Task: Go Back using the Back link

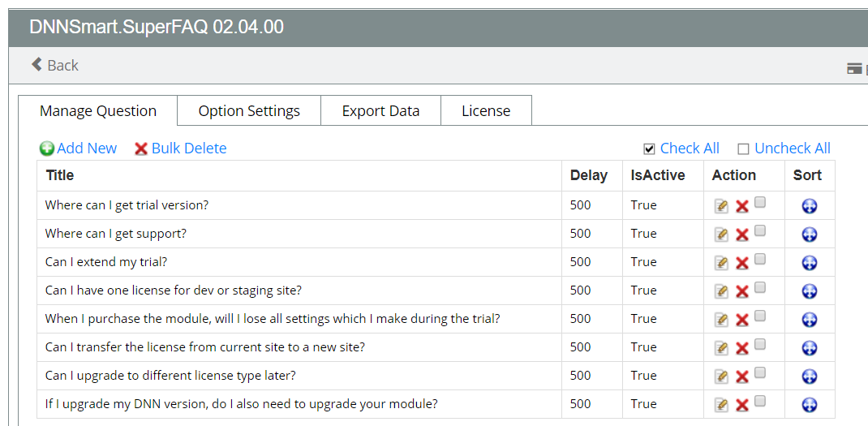Action: (x=55, y=65)
